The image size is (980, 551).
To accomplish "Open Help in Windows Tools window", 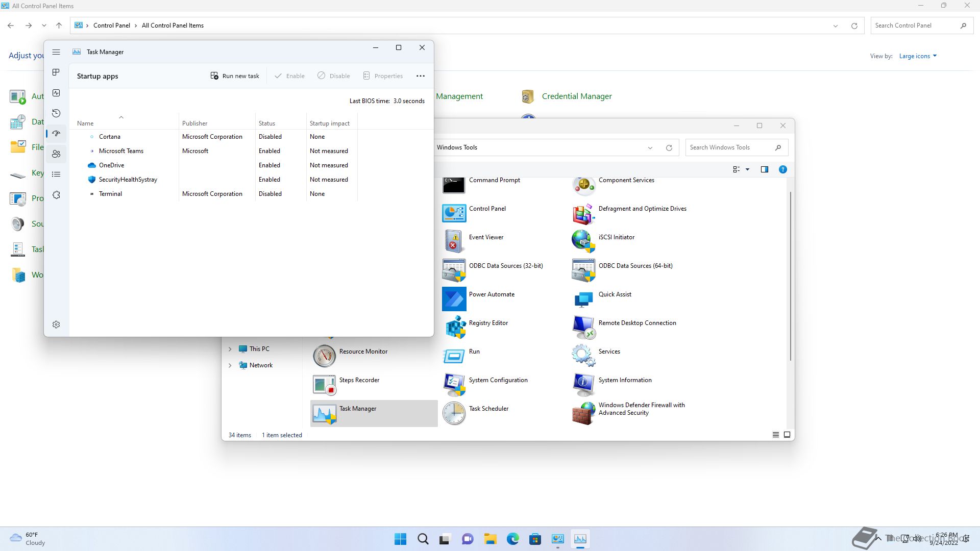I will [x=783, y=169].
